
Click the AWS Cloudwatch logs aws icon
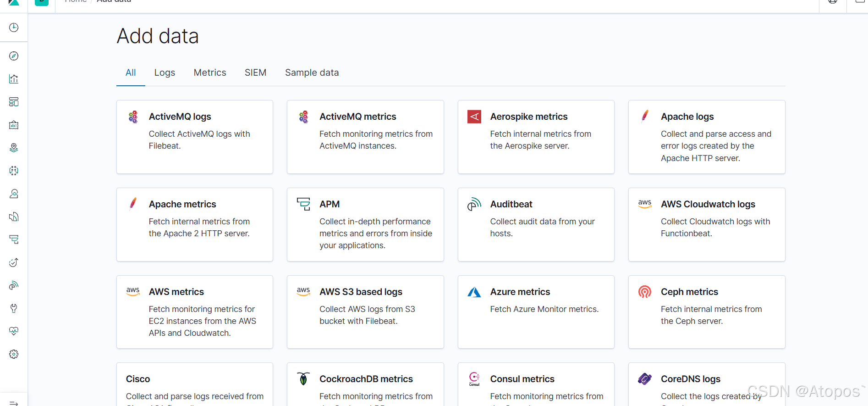tap(645, 204)
